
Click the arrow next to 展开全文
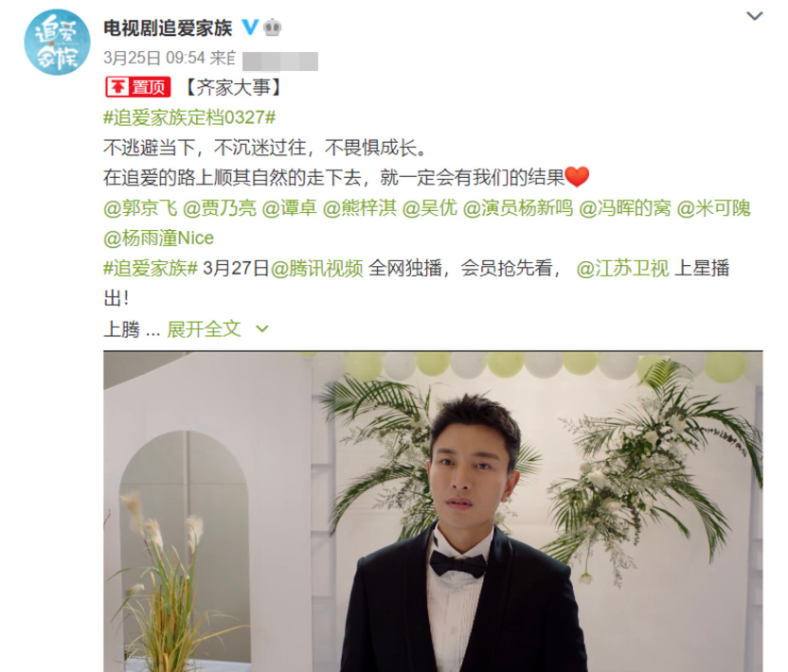(x=262, y=329)
